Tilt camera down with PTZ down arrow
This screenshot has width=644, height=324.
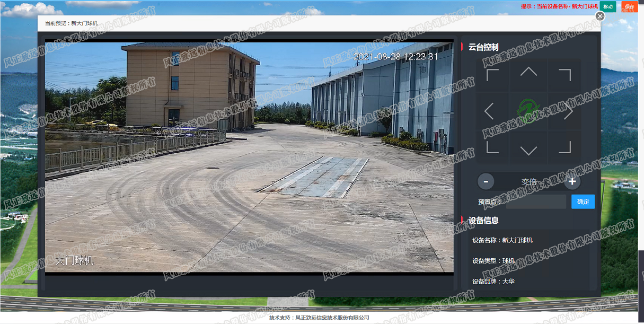(528, 150)
